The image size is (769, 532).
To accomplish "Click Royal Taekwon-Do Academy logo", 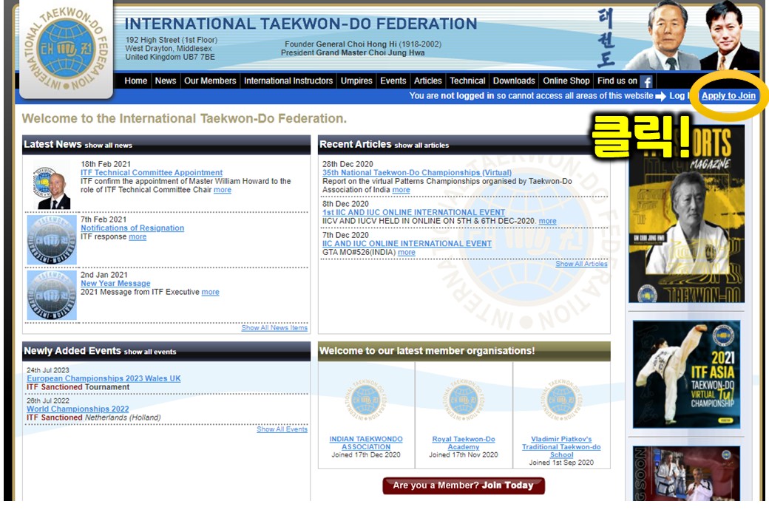I will pos(464,400).
